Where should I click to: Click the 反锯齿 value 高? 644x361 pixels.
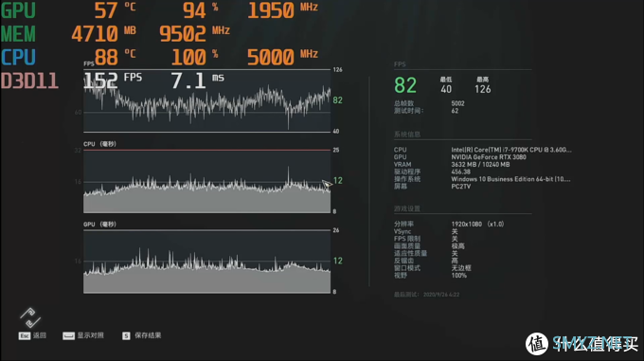click(x=455, y=261)
